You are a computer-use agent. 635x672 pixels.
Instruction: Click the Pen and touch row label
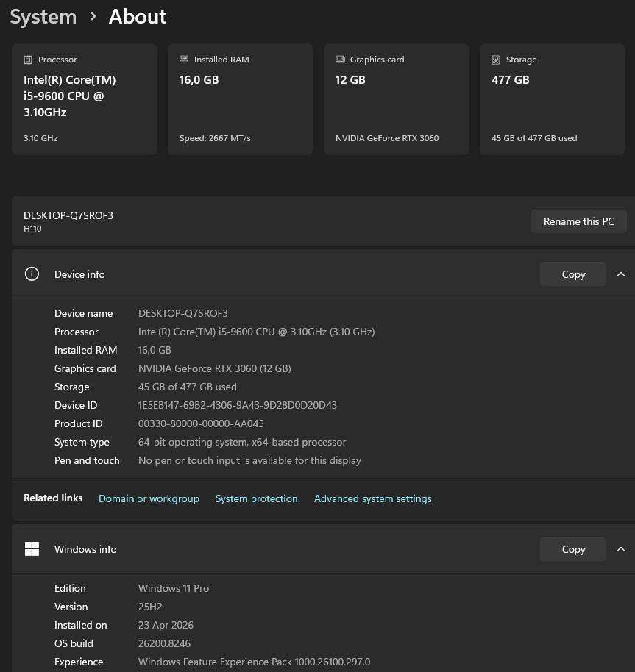pyautogui.click(x=87, y=461)
